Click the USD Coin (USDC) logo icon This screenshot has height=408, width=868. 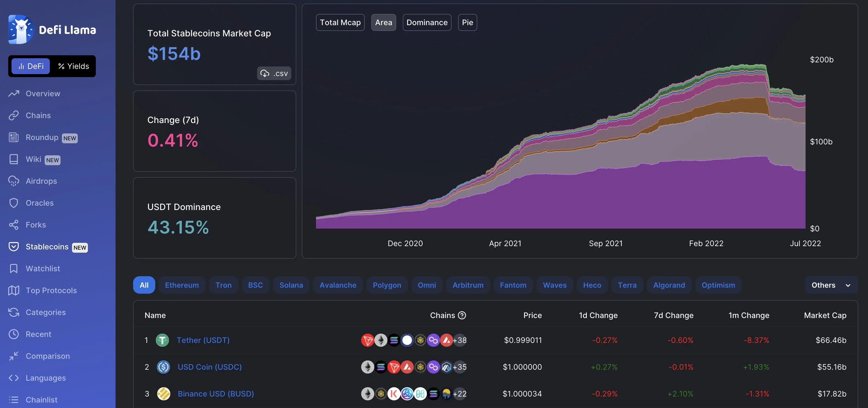163,367
